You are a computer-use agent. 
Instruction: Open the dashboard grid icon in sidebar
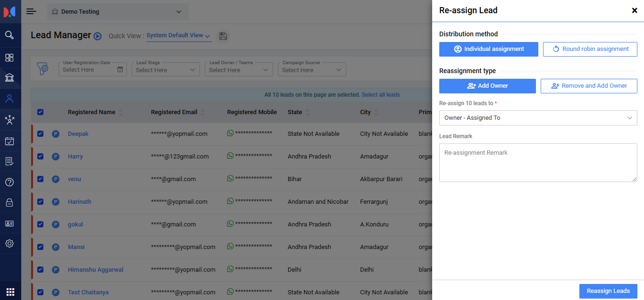tap(9, 58)
